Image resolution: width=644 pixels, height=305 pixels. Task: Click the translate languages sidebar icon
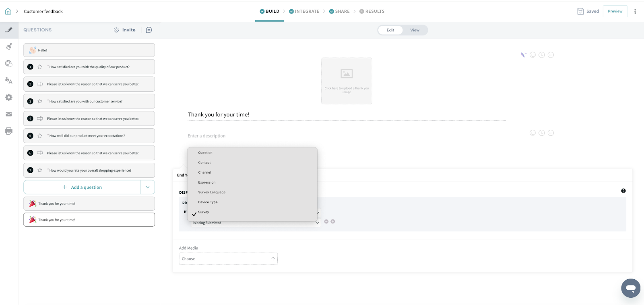[9, 80]
